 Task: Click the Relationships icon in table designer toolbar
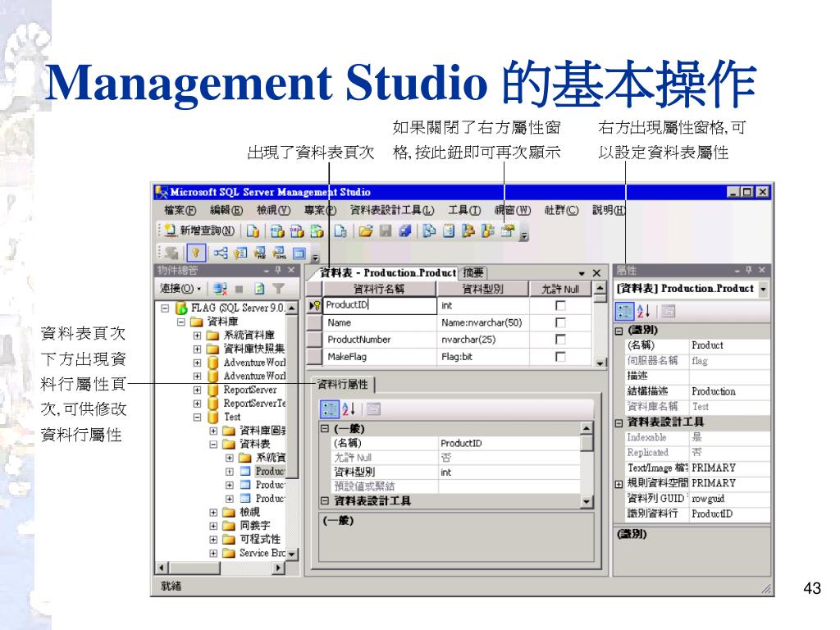point(220,253)
